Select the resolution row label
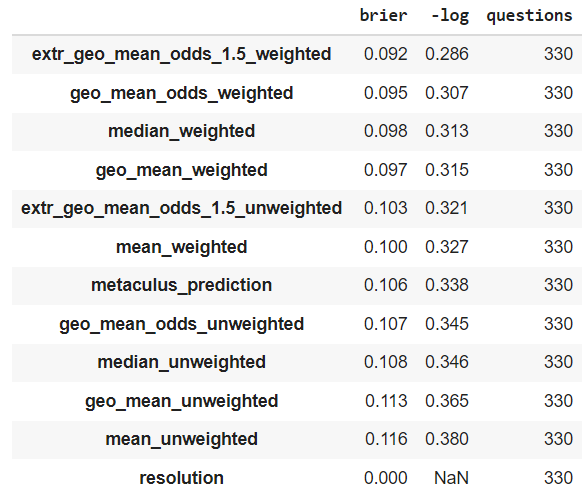The height and width of the screenshot is (503, 588). (182, 478)
